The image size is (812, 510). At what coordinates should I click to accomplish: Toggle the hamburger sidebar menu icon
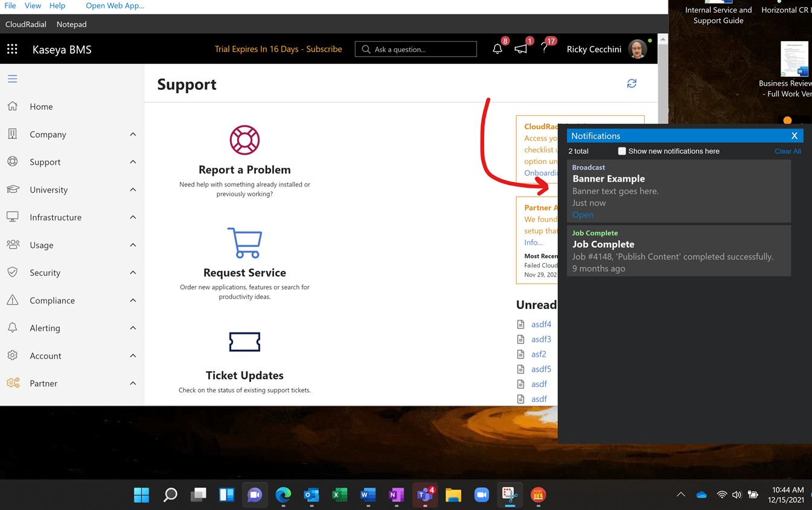(x=12, y=79)
